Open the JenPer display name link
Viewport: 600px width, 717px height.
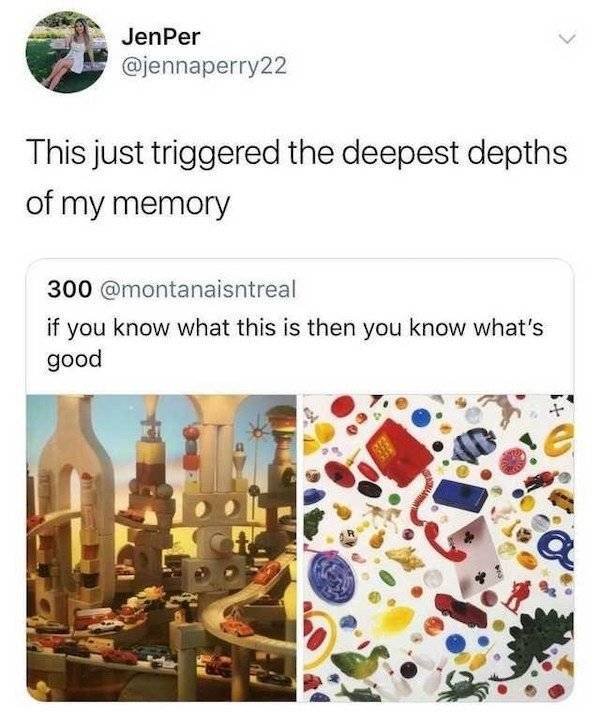coord(160,37)
